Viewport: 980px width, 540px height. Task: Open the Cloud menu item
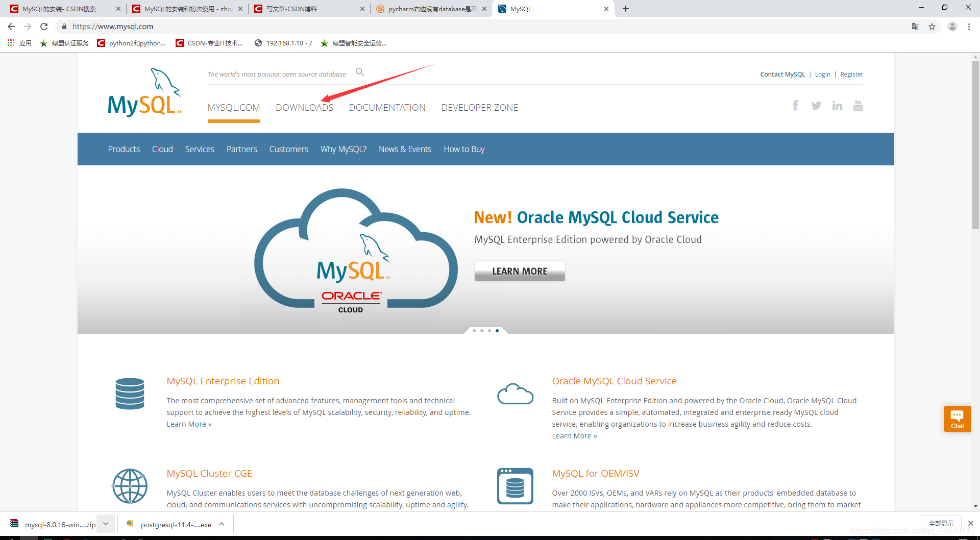tap(162, 149)
